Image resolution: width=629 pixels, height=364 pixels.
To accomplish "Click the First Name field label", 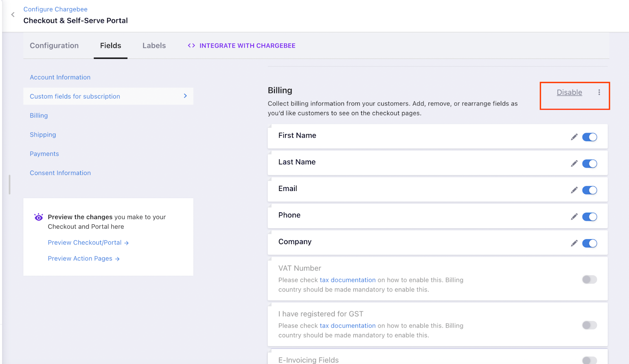I will click(x=297, y=135).
